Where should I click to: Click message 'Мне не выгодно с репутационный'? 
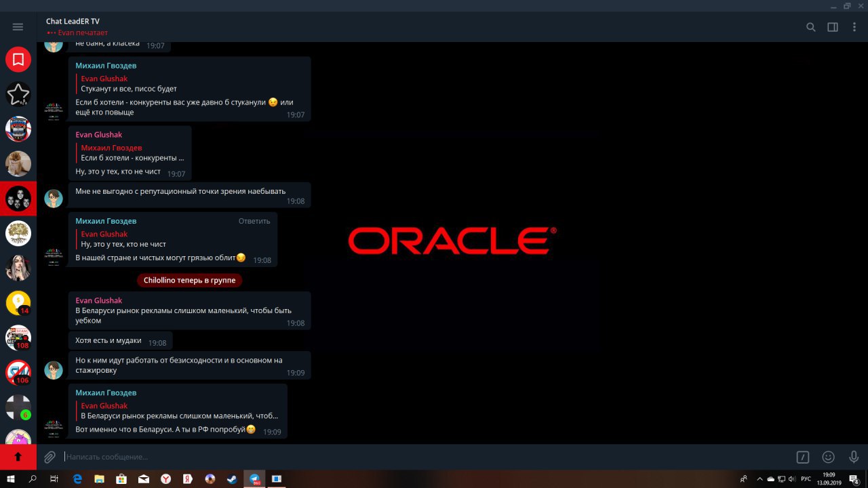tap(189, 195)
